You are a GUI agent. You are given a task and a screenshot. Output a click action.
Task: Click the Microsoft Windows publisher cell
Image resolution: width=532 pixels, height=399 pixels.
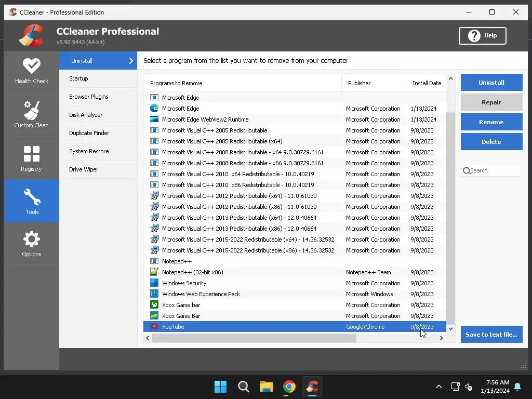tap(369, 294)
